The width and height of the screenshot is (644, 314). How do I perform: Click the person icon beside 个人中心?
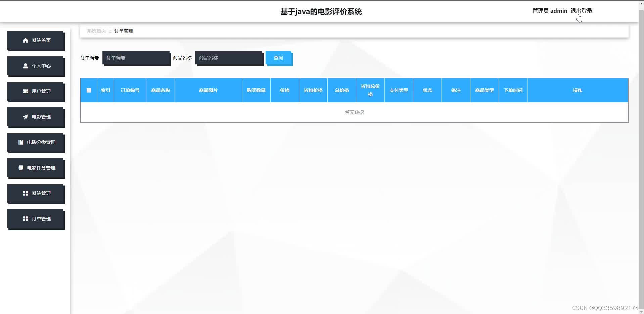26,66
